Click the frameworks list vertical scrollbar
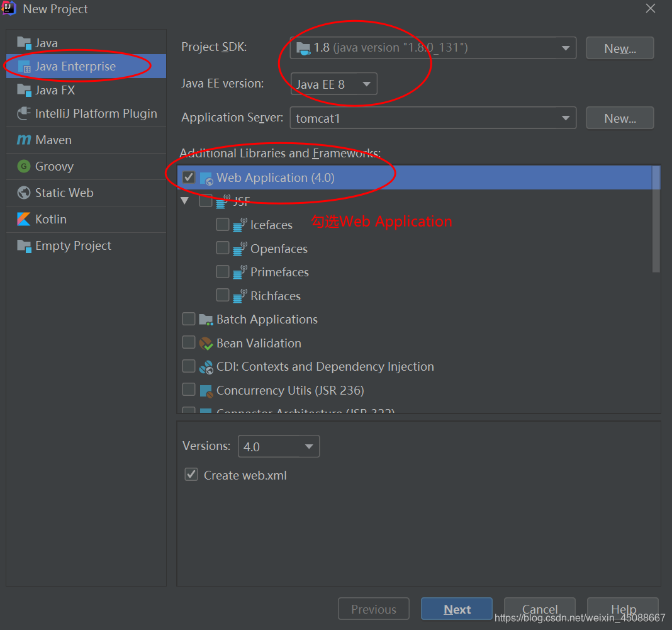 point(656,219)
